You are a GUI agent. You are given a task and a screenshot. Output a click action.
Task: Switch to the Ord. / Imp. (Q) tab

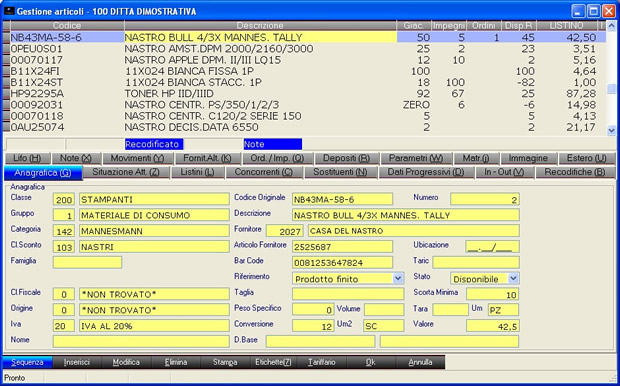coord(278,158)
